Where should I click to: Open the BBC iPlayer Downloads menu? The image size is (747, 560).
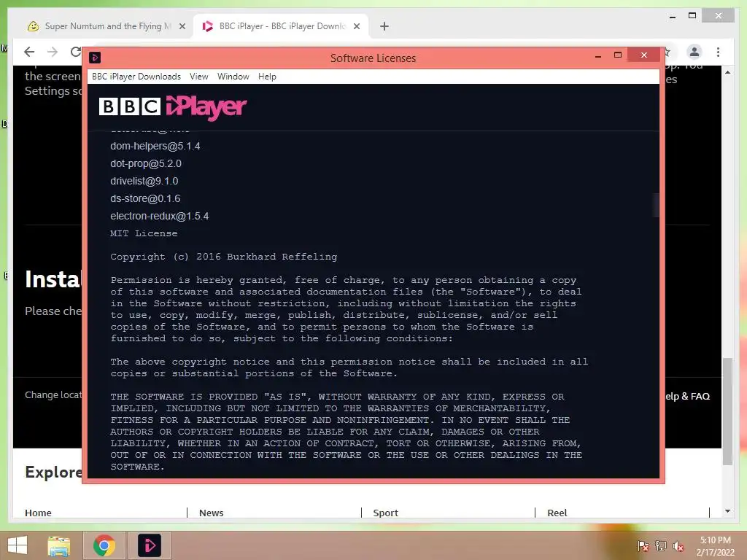[136, 77]
